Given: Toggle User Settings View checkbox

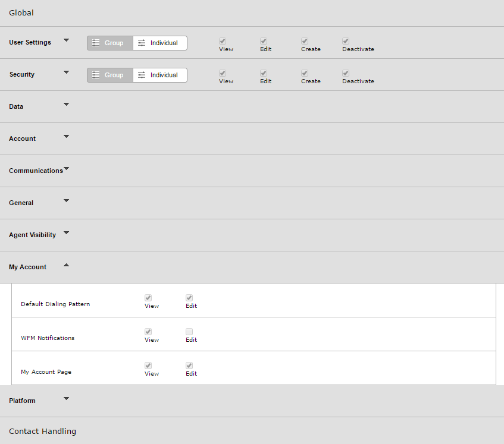Looking at the screenshot, I should [x=223, y=41].
